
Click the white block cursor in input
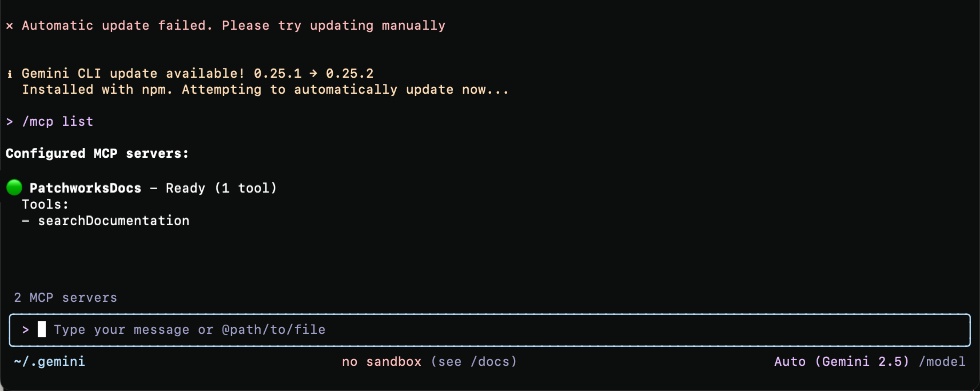coord(42,329)
